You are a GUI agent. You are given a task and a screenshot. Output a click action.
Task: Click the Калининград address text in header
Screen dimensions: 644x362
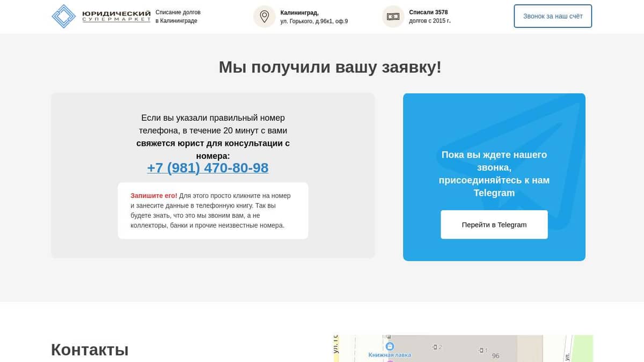tap(313, 17)
